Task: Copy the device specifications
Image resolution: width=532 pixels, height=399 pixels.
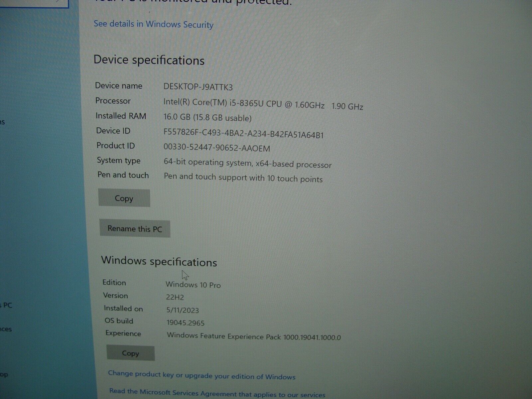Action: (x=124, y=198)
